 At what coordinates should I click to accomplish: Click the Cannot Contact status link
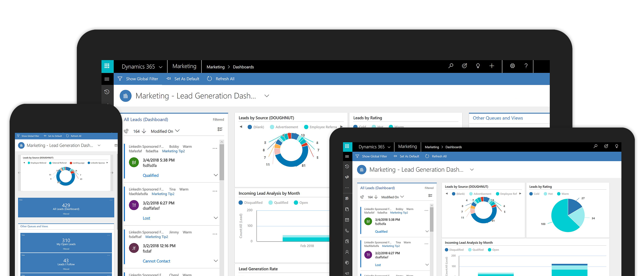(x=156, y=261)
